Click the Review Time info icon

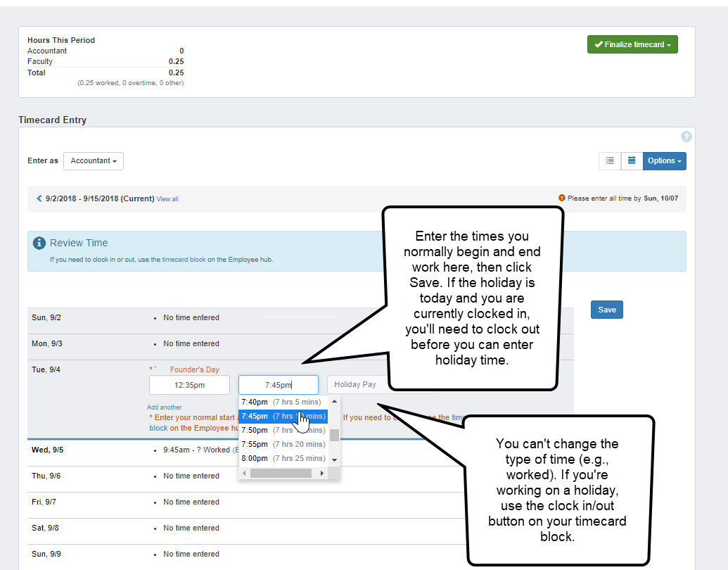[39, 243]
